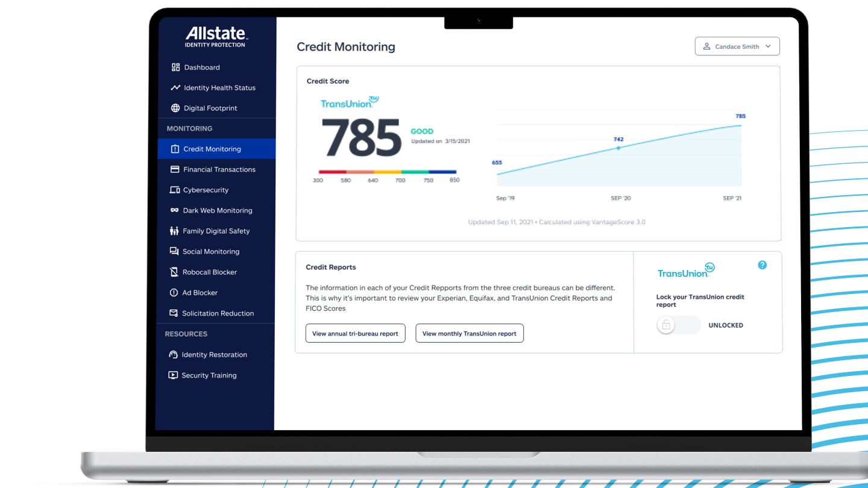Click the GOOD score rating label

[422, 131]
